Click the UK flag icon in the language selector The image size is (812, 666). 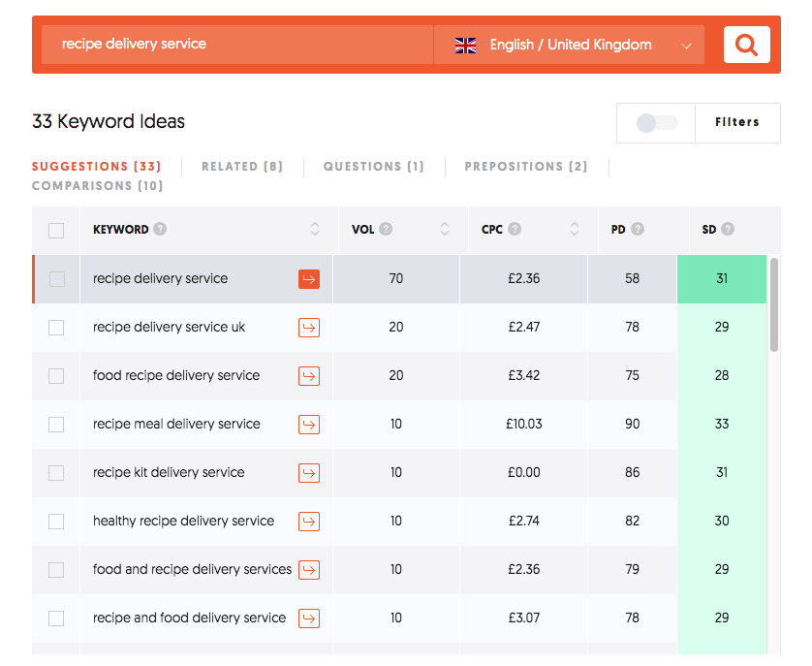tap(465, 44)
